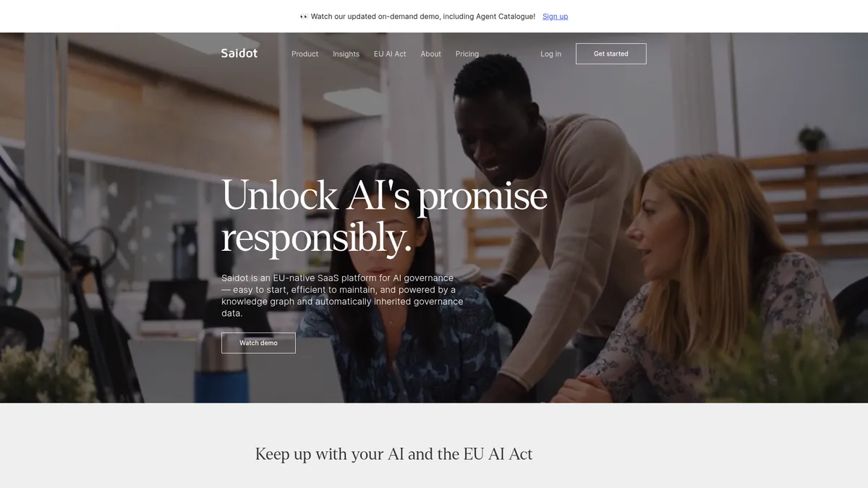Go to the Pricing page
The width and height of the screenshot is (868, 488).
pos(467,54)
